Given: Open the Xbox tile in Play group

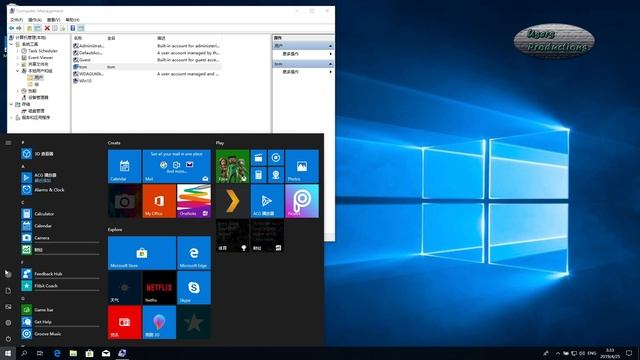Looking at the screenshot, I should click(233, 166).
